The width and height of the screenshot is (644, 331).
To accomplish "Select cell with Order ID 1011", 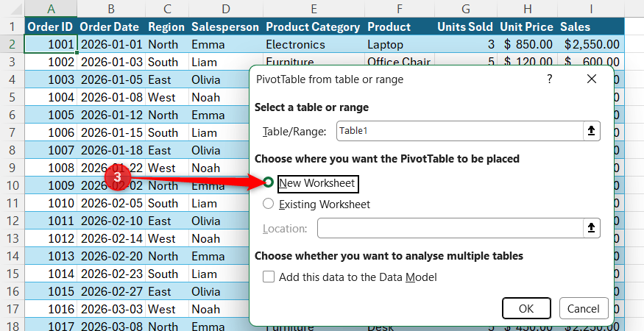I will click(x=51, y=221).
